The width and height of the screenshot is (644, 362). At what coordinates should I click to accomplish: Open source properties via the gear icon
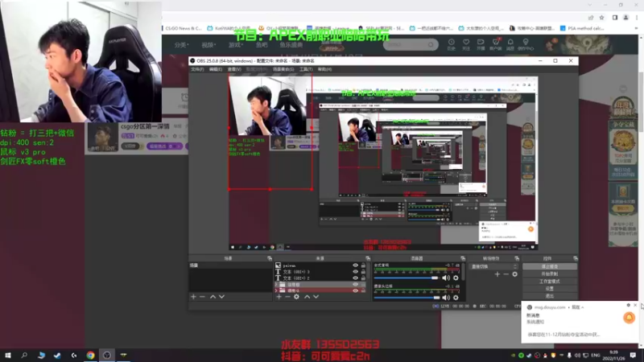(296, 296)
